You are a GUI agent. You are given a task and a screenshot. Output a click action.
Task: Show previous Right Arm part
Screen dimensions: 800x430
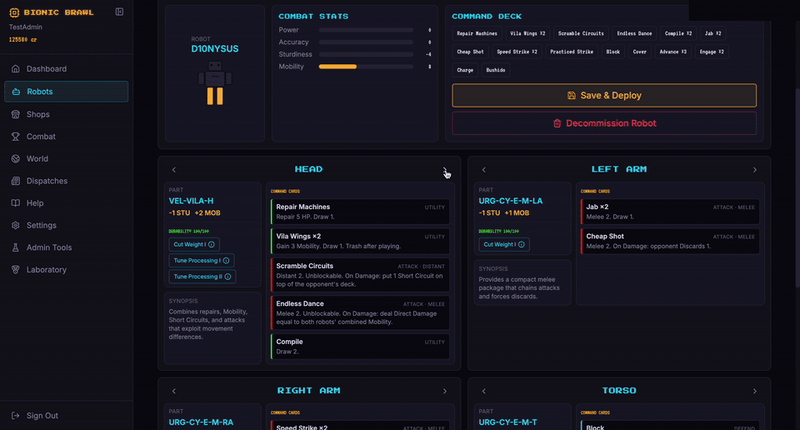[174, 391]
